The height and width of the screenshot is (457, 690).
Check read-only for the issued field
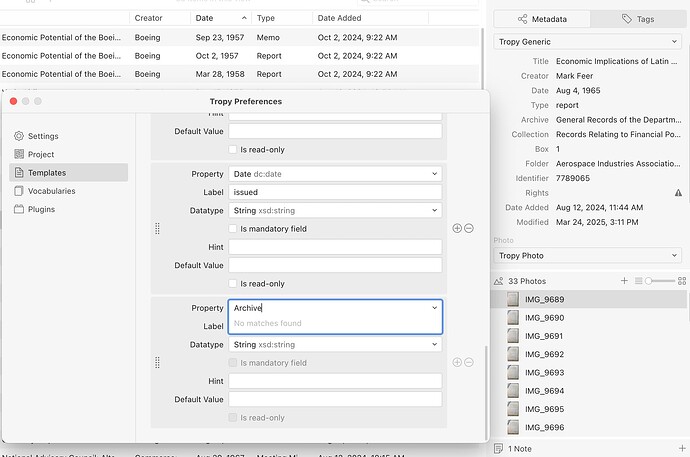coord(234,284)
